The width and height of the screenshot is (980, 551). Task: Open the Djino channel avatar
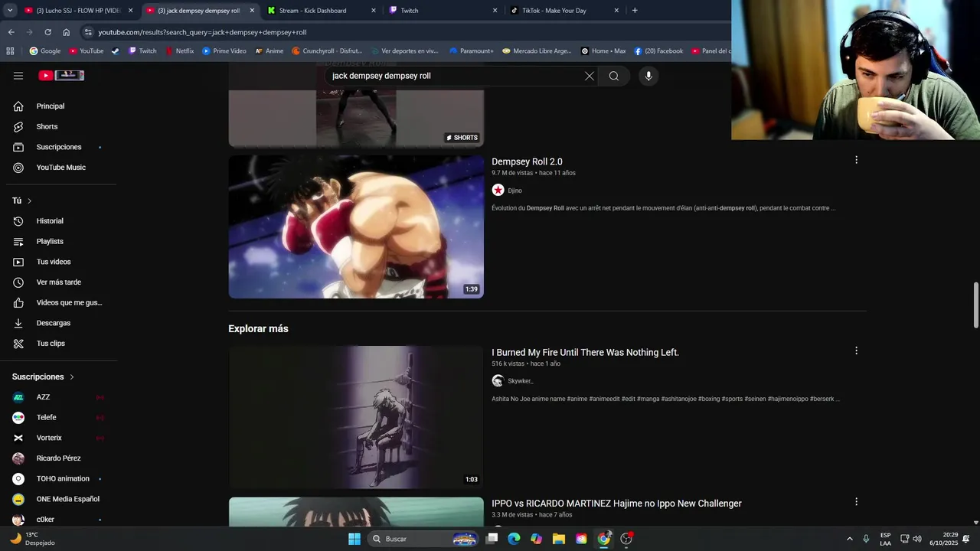coord(498,190)
